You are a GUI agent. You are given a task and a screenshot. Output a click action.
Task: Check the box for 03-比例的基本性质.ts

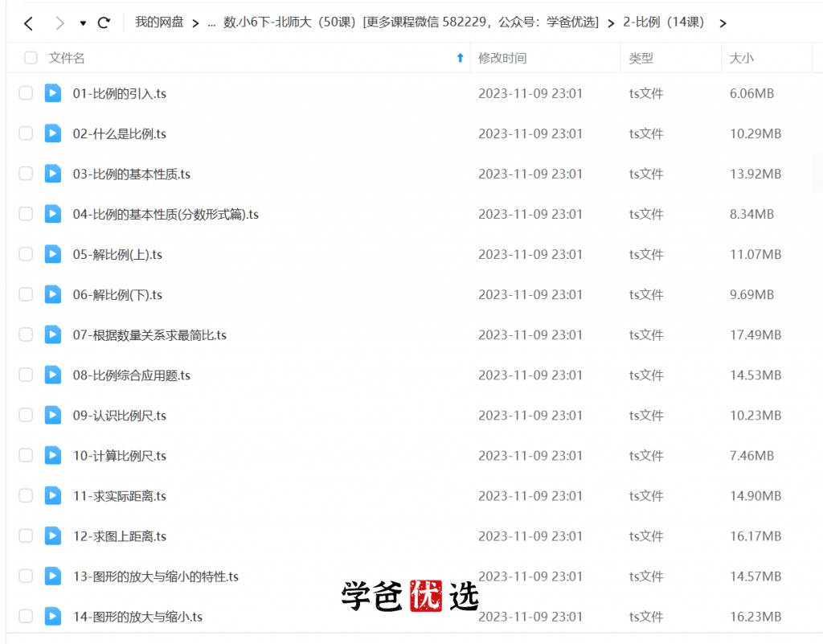[x=26, y=174]
